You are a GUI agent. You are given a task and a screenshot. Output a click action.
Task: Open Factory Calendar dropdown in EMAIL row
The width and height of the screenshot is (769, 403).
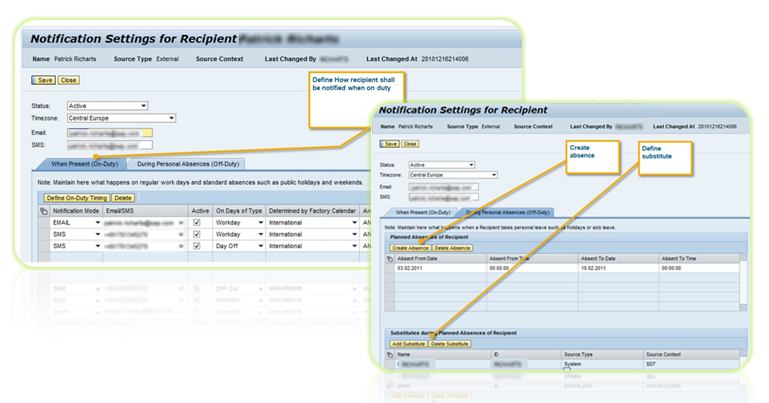354,223
